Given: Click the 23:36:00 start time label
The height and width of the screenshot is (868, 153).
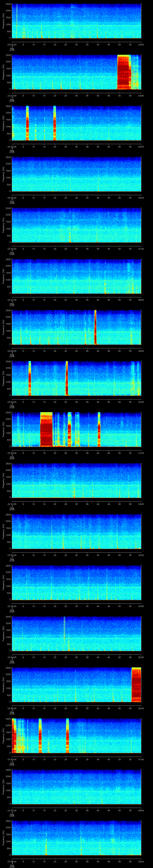Looking at the screenshot, I should click(x=12, y=760).
